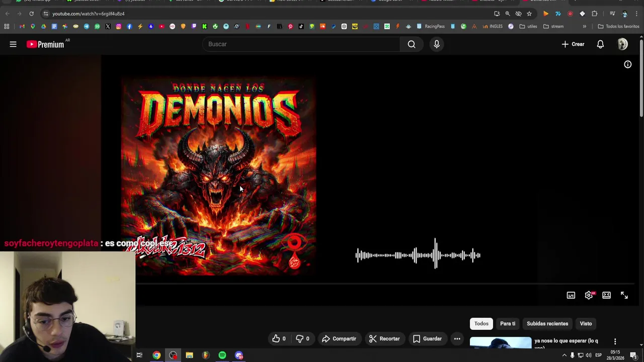Select the 'Visto' filter chip
The image size is (644, 362).
pos(586,324)
